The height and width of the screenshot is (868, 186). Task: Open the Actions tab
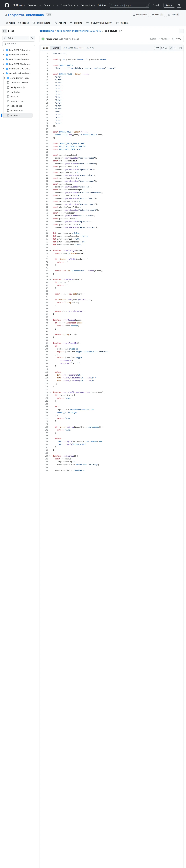click(60, 23)
